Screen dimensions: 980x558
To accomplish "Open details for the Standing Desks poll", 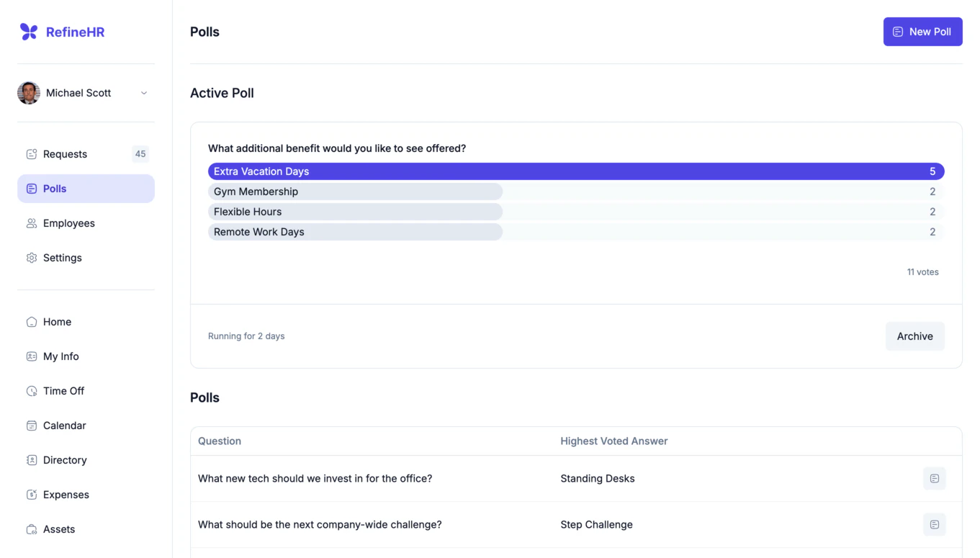I will (934, 478).
